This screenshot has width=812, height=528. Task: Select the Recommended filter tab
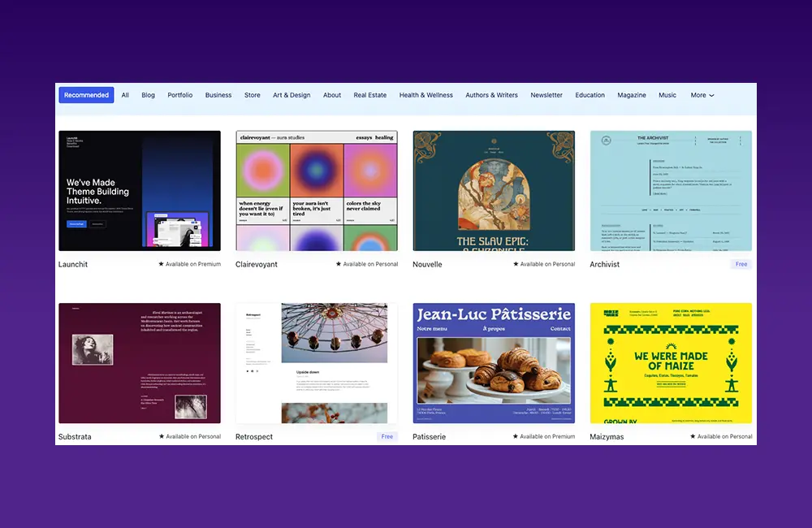click(x=86, y=95)
